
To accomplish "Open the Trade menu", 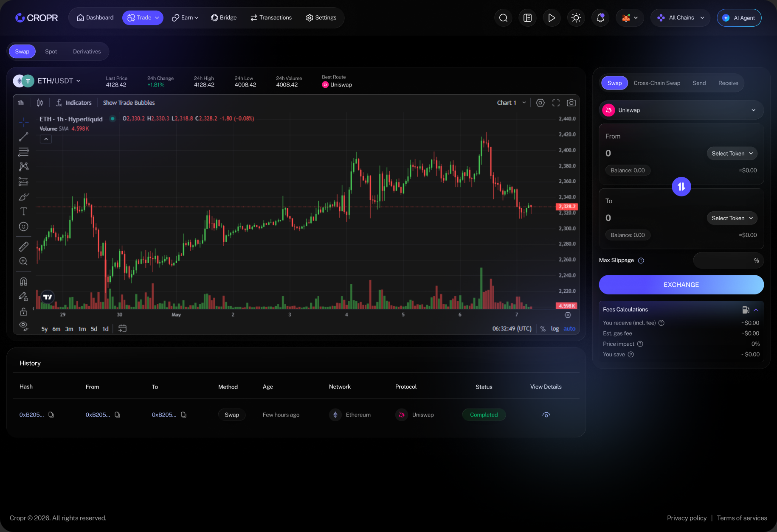I will pos(143,18).
